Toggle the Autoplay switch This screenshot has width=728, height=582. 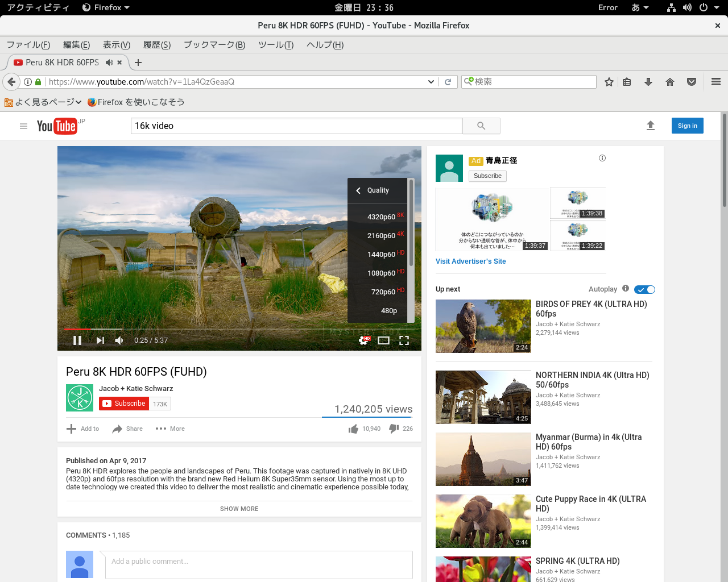click(x=644, y=289)
